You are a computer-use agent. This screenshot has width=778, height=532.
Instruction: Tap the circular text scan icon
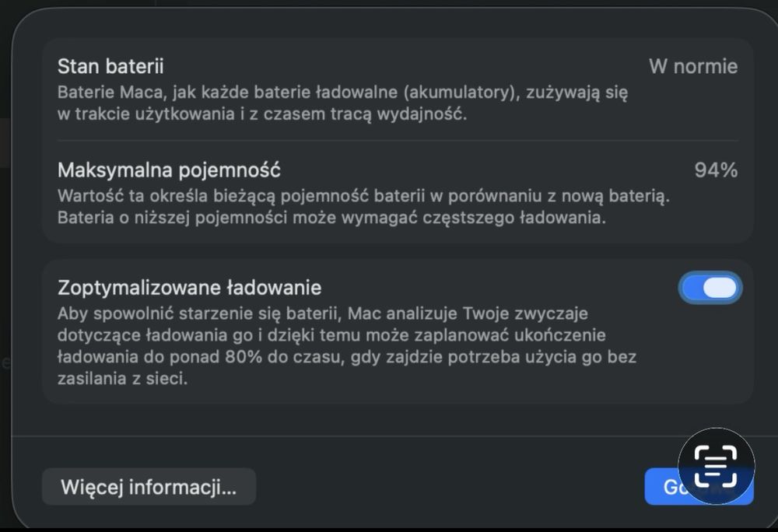click(716, 466)
